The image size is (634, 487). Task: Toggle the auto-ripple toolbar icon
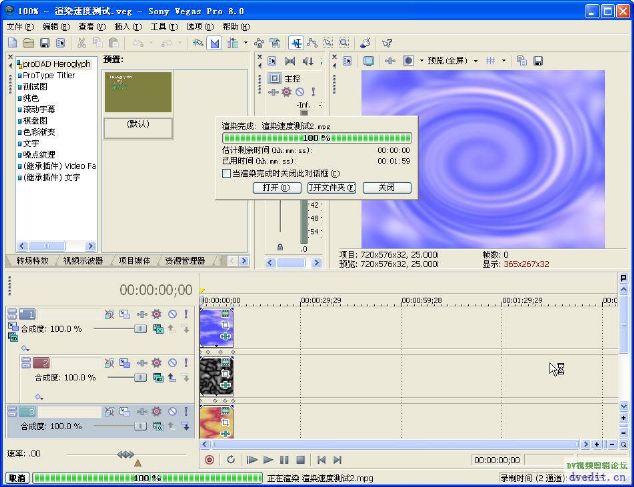pyautogui.click(x=232, y=43)
